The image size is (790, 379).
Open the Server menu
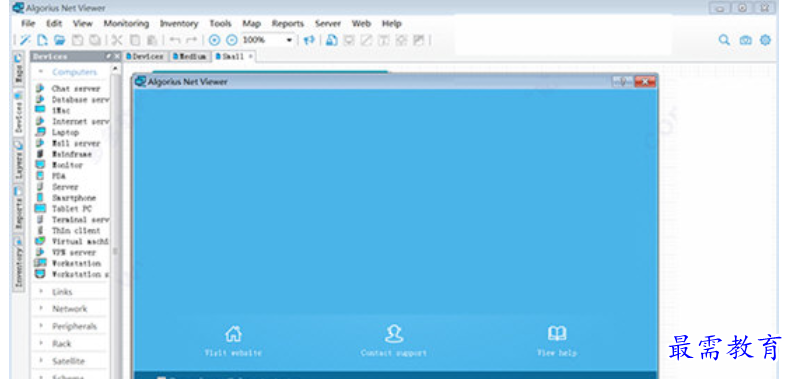tap(328, 23)
